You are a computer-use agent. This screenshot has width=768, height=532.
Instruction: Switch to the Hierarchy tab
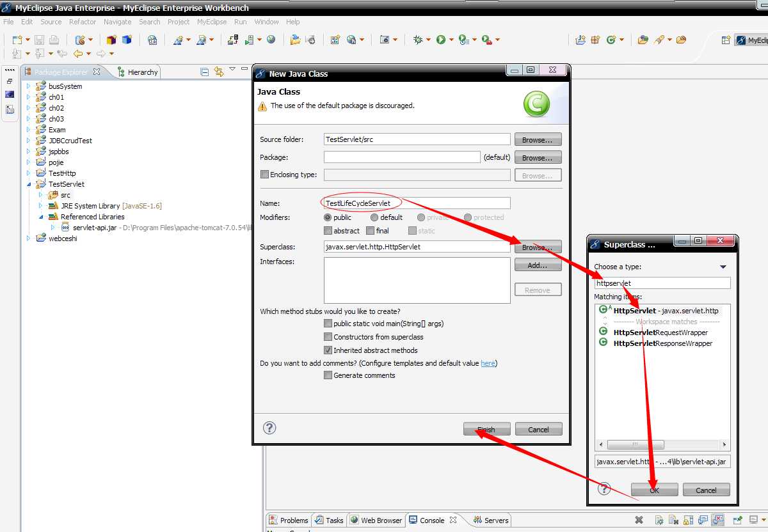[x=137, y=72]
